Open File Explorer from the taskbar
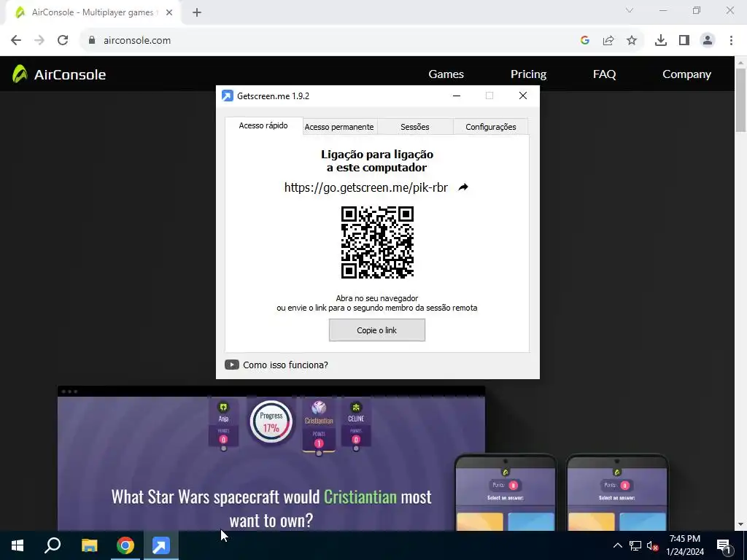This screenshot has width=747, height=560. pyautogui.click(x=89, y=545)
